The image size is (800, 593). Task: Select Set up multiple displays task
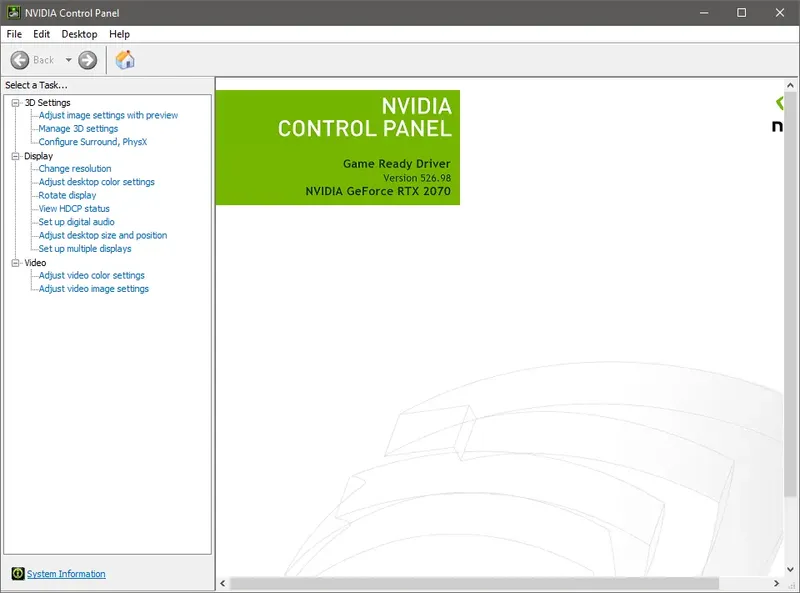tap(85, 249)
